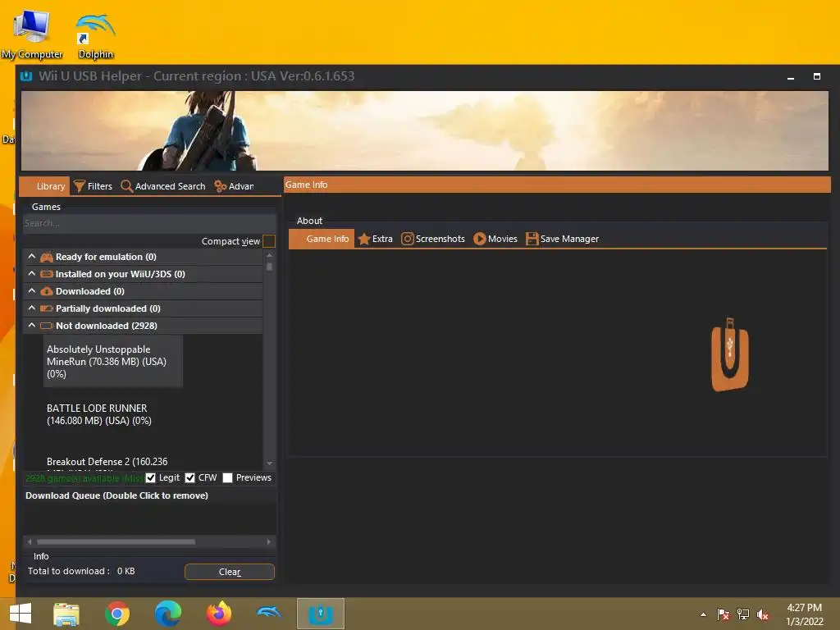Viewport: 840px width, 630px height.
Task: Switch to the Save Manager tab
Action: pos(562,239)
